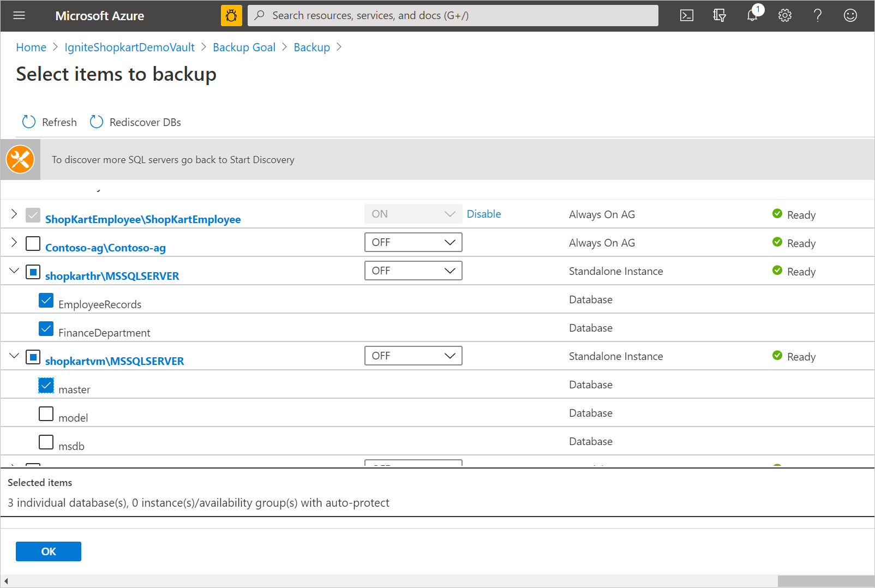This screenshot has height=588, width=875.
Task: Open the Azure portal menu
Action: pyautogui.click(x=19, y=15)
